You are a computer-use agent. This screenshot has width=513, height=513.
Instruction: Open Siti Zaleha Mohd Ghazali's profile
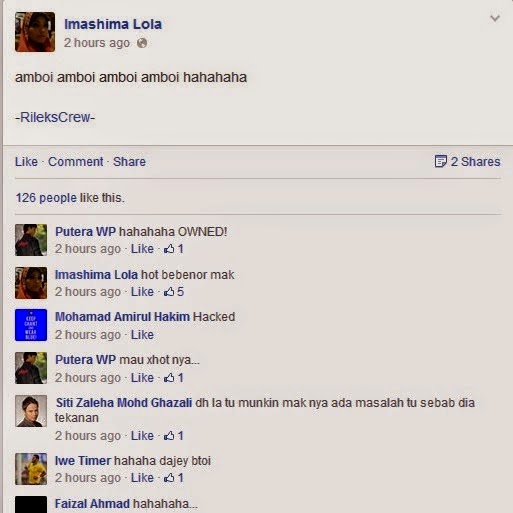[x=124, y=403]
